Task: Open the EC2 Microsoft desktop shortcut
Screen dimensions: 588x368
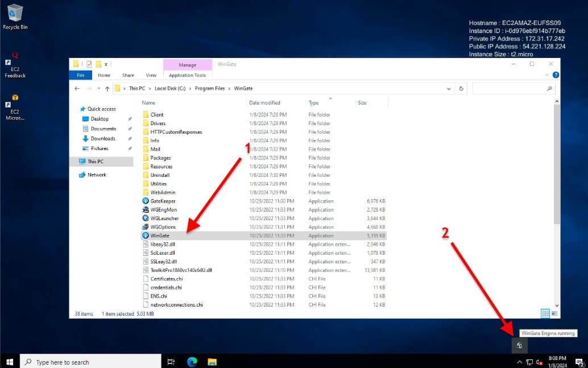Action: pyautogui.click(x=15, y=107)
